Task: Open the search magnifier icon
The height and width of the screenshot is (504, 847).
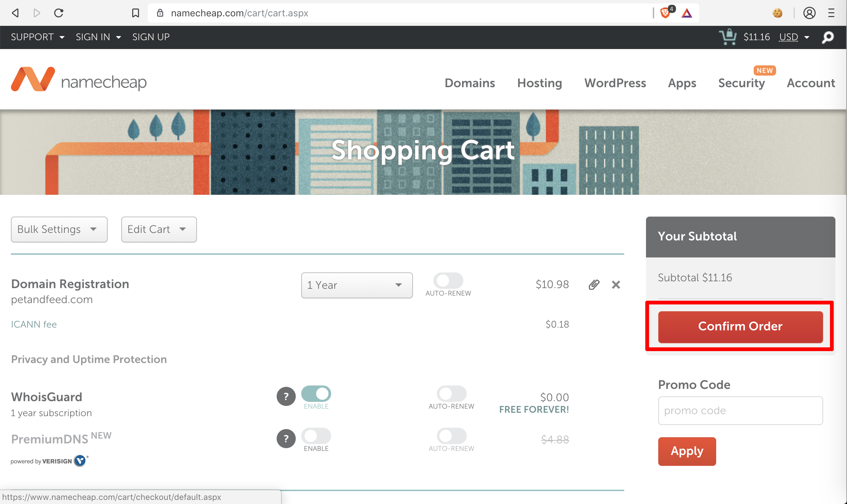Action: tap(828, 37)
